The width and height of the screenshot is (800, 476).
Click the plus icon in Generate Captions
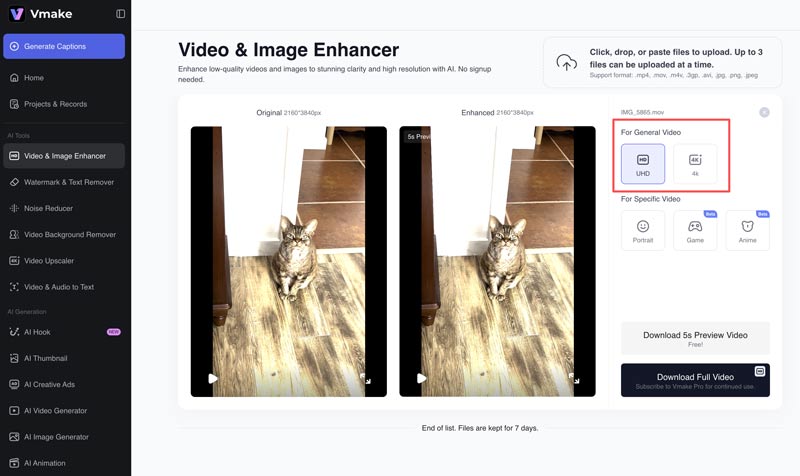pos(14,46)
